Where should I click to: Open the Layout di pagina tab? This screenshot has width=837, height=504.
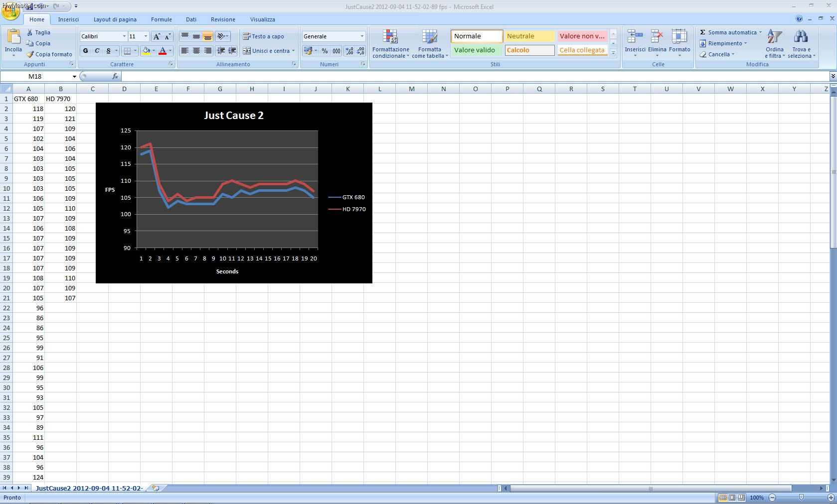(115, 19)
